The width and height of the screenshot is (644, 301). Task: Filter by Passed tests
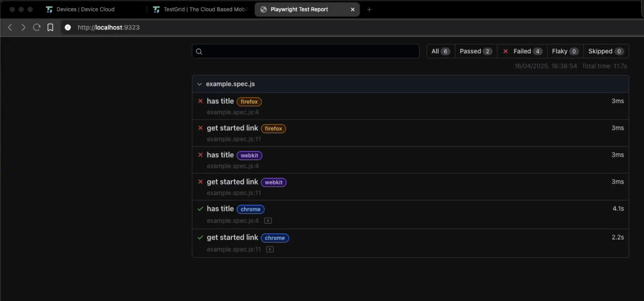click(476, 51)
